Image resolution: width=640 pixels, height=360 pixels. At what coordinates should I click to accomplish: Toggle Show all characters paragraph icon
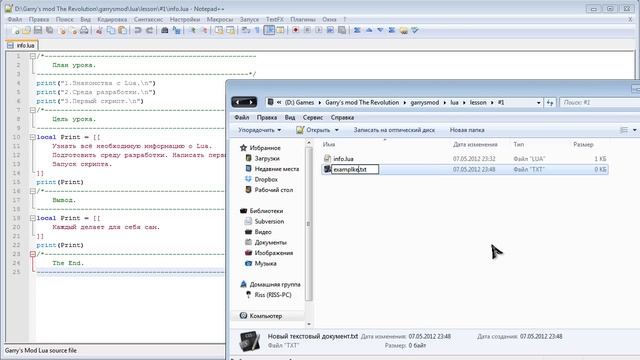257,30
